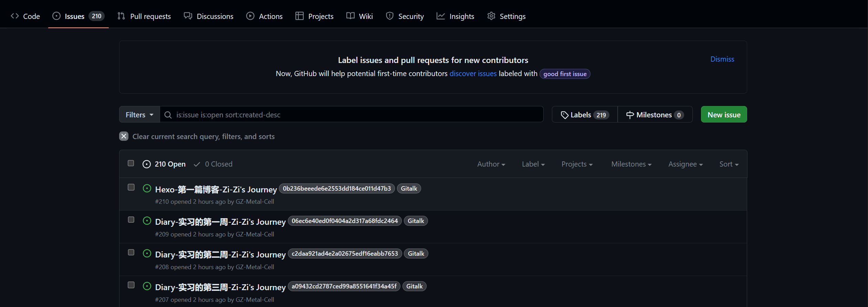This screenshot has height=307, width=868.
Task: Click the Gitalk label on issue #209
Action: (x=416, y=221)
